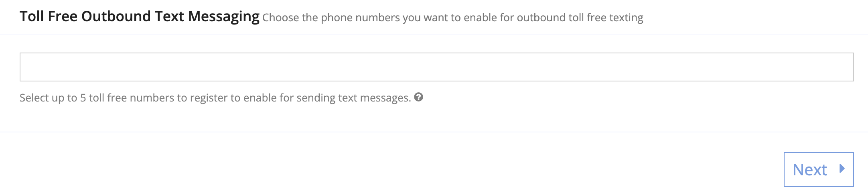This screenshot has width=868, height=195.
Task: Click the Next button
Action: tap(819, 169)
